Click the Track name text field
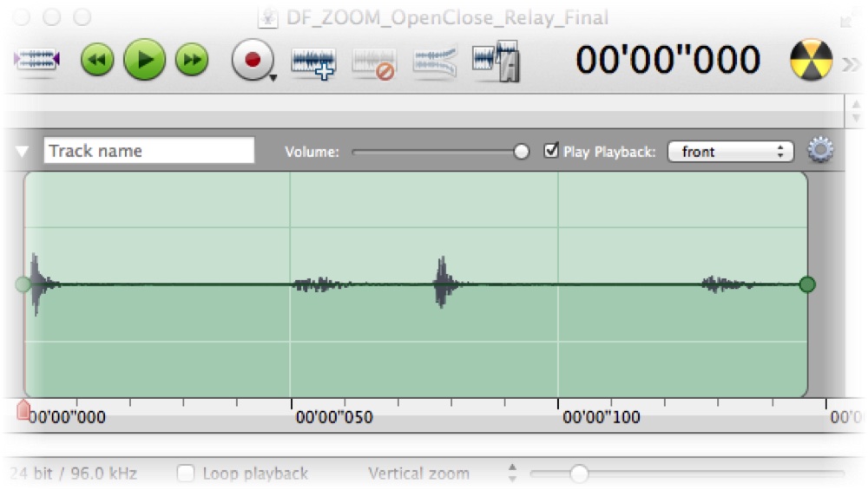Viewport: 868px width, 490px height. click(x=149, y=150)
